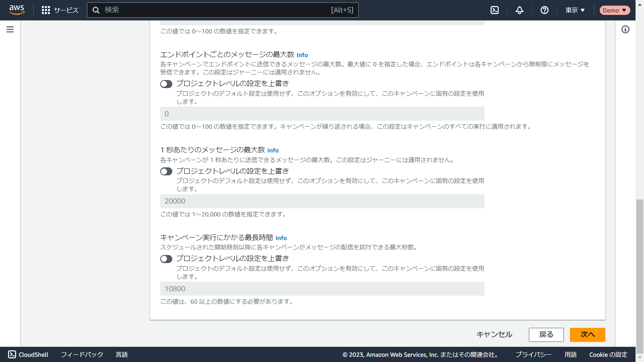Toggle override for max messages per second
Screen dimensions: 644x362
(166, 172)
